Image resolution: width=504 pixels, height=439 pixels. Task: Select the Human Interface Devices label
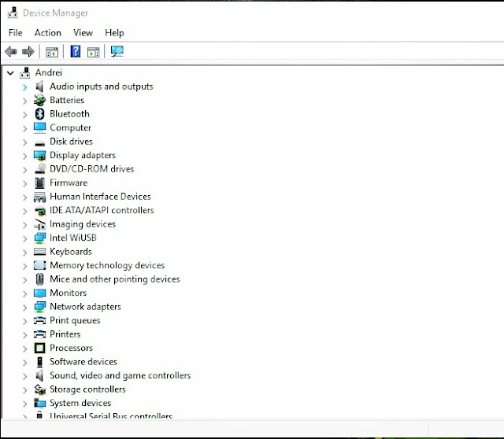click(100, 197)
